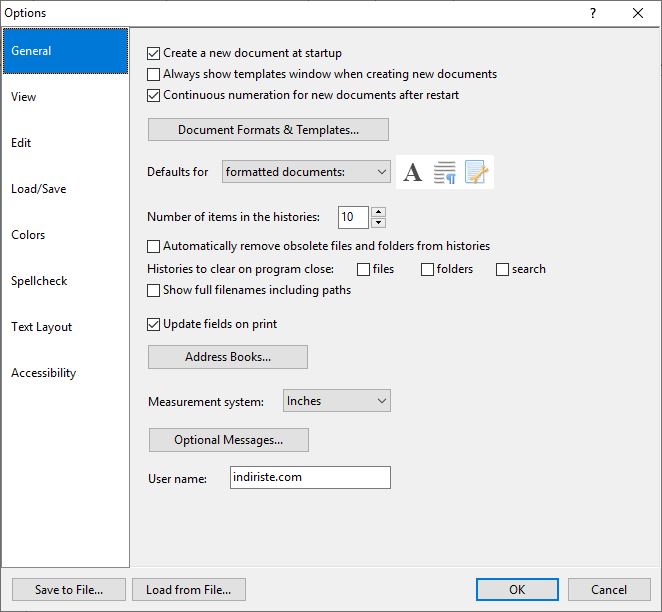Click the histories number field

click(x=353, y=217)
